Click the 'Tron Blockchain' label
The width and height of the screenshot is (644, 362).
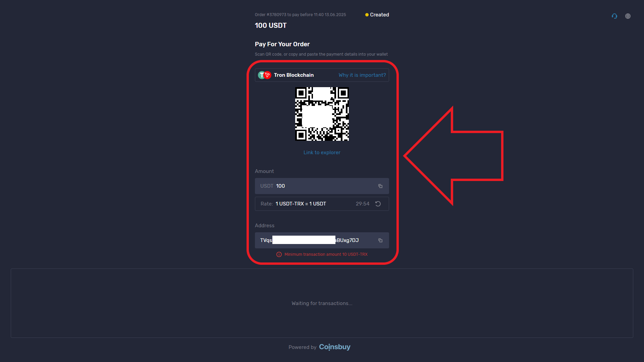(x=294, y=75)
